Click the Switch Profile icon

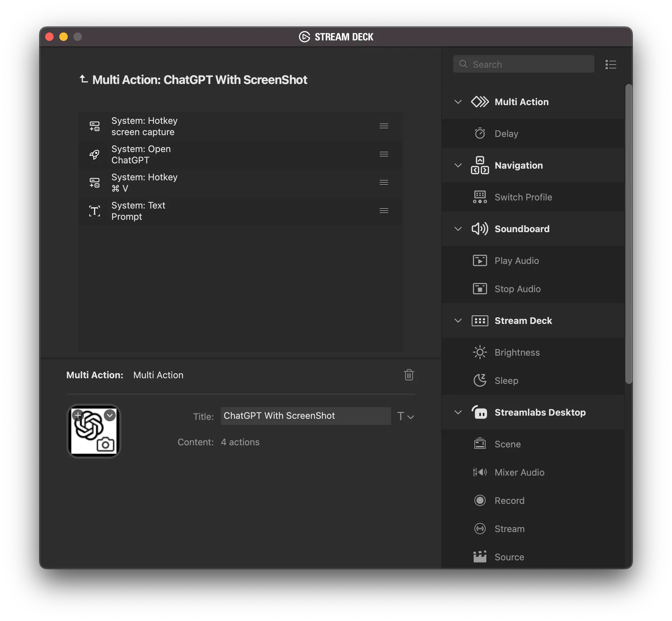(x=480, y=197)
